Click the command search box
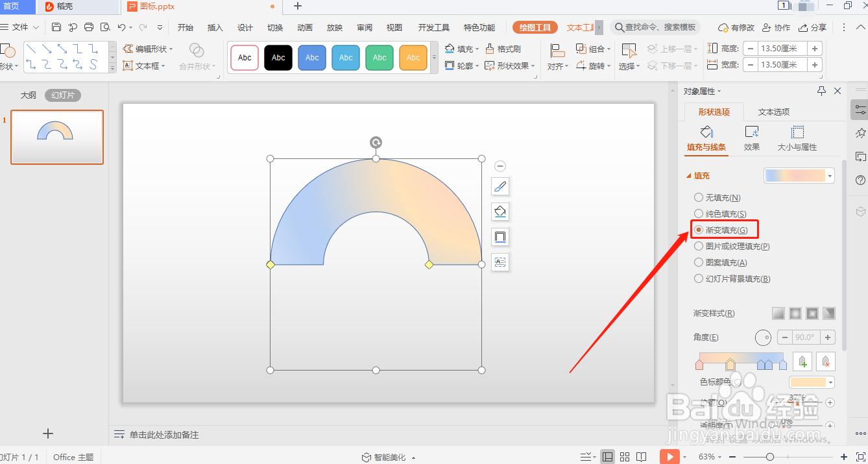Screen dimensions: 868x464 (656, 27)
